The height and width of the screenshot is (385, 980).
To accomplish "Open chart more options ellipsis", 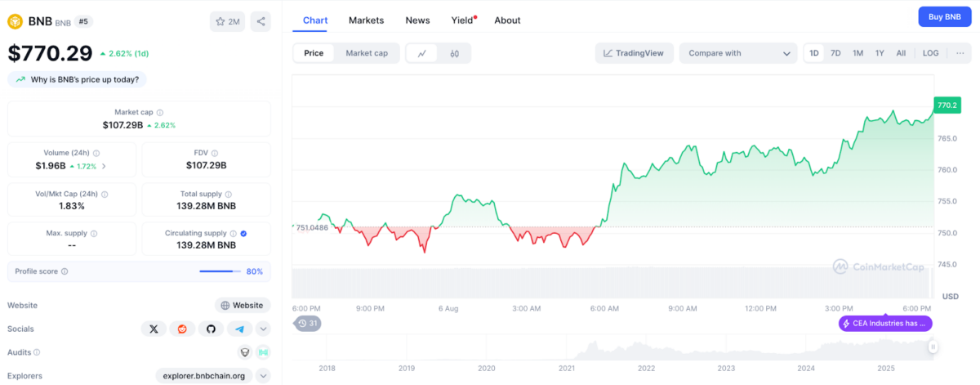I will [960, 53].
